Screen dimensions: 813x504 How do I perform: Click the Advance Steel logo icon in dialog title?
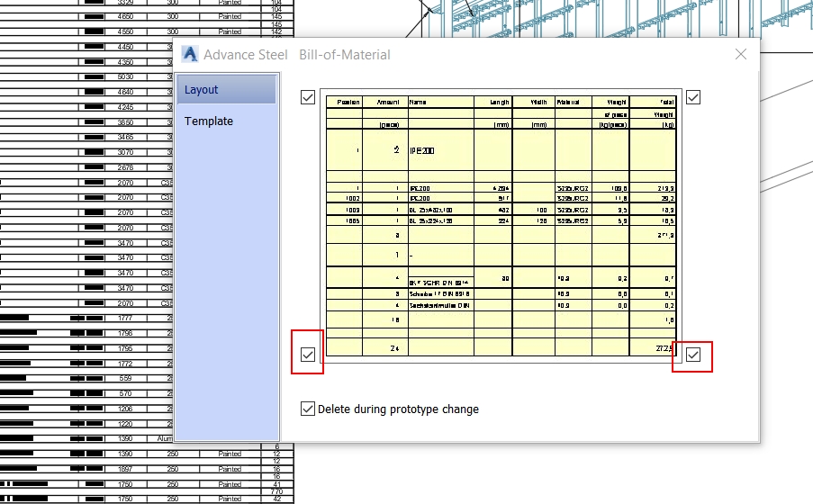click(190, 54)
